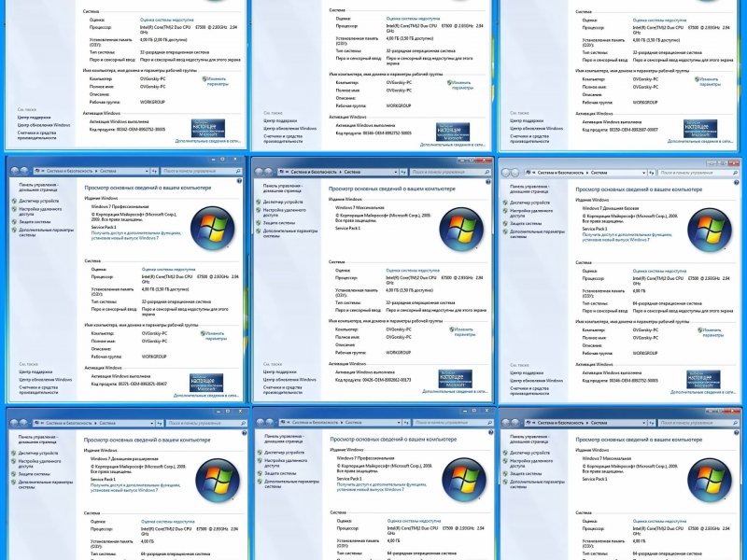
Task: Expand breadcrumb arrow after Система и безопасность, Домашняя расширенная
Action: (96, 423)
